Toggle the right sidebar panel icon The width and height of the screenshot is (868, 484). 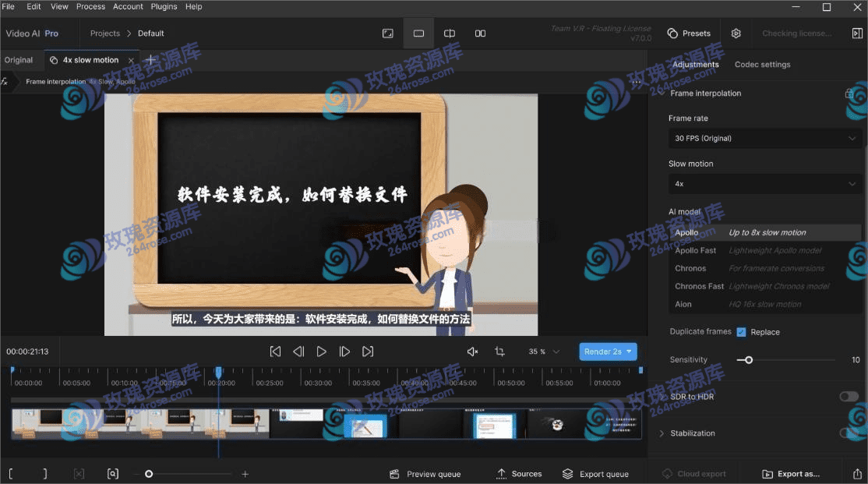click(857, 34)
